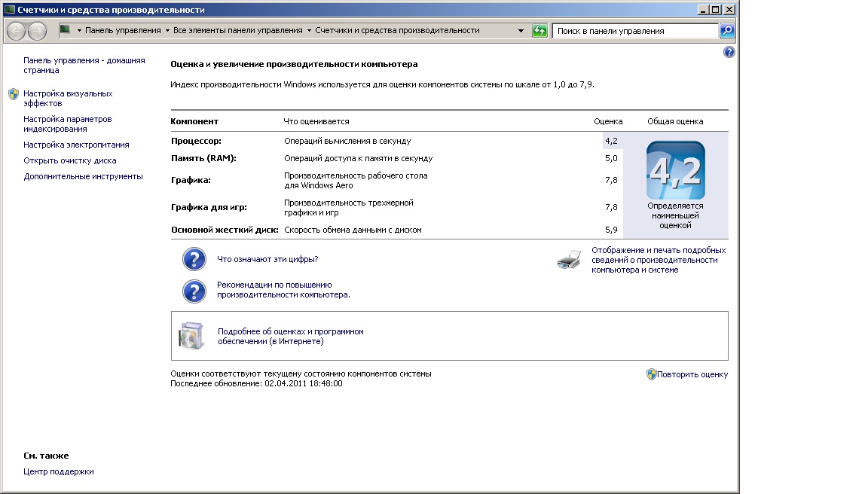Open 'Дополнительные инструменты'

point(83,176)
